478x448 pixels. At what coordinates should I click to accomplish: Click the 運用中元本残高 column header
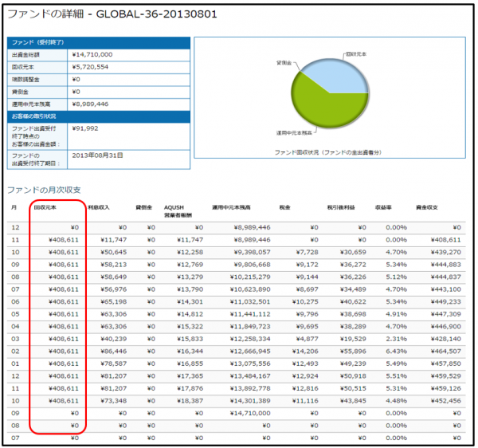coord(231,207)
